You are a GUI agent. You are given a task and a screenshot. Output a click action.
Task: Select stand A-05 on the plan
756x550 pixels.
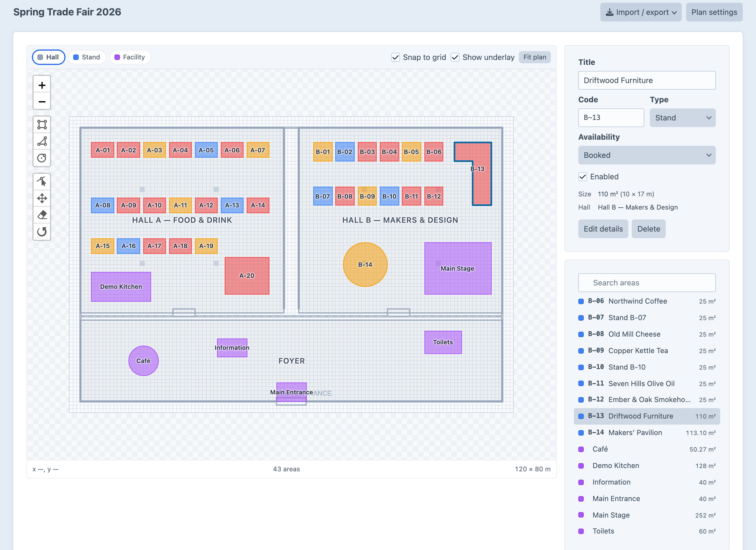(206, 150)
